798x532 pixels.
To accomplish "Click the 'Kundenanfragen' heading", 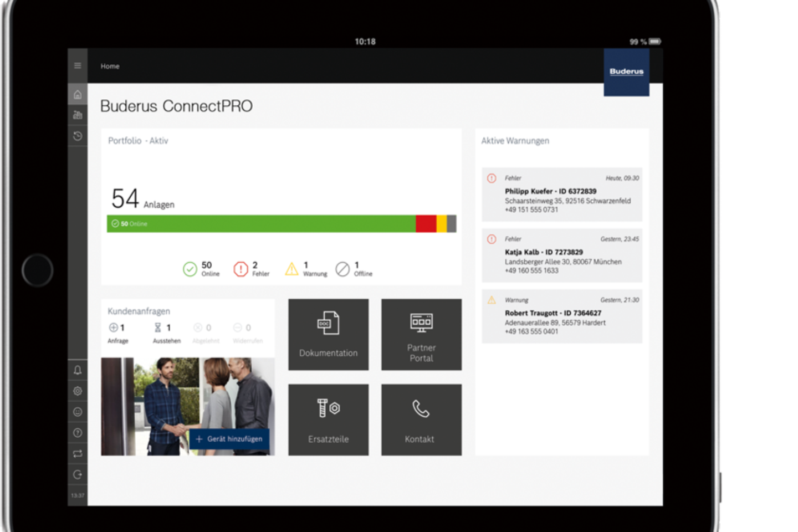I will (x=139, y=311).
